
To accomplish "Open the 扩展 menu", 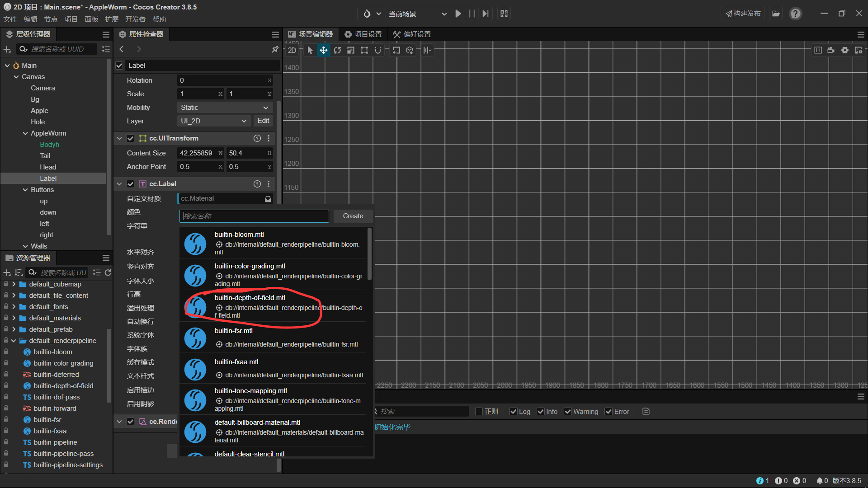I will click(111, 19).
